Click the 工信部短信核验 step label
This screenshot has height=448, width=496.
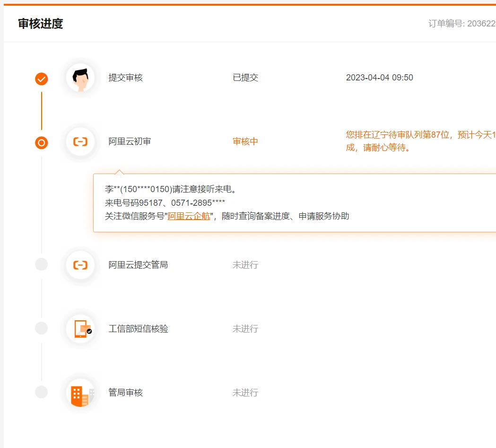tap(138, 328)
